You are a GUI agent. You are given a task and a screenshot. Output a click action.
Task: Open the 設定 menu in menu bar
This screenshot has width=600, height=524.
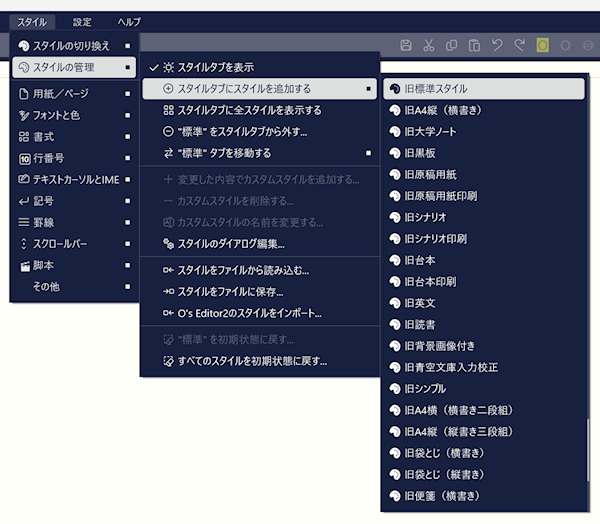(82, 21)
